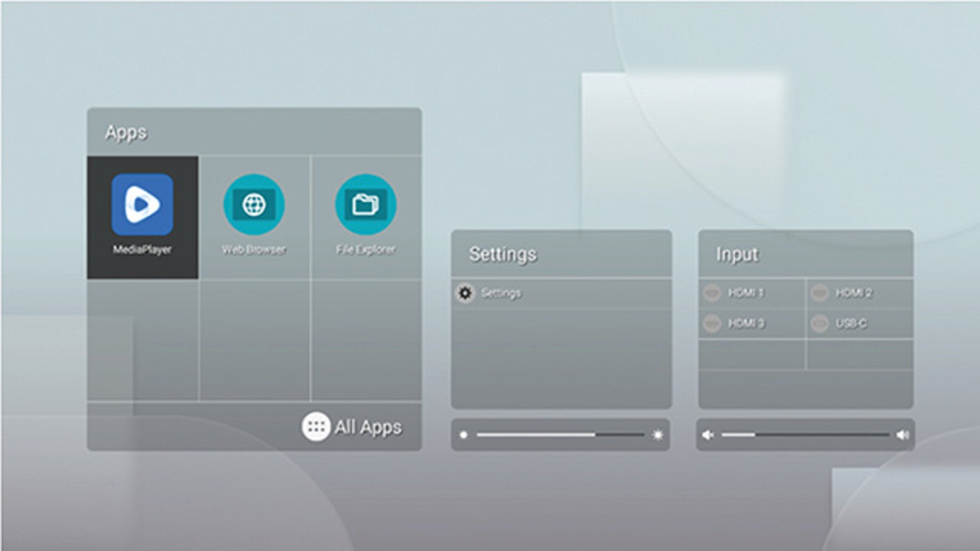
Task: Click the Settings gear icon
Action: click(465, 293)
